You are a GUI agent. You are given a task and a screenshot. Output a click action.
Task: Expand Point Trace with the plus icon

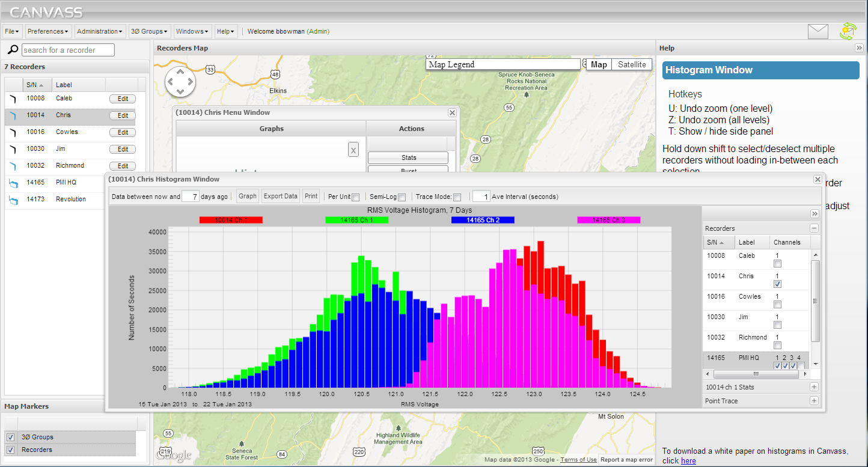point(815,400)
